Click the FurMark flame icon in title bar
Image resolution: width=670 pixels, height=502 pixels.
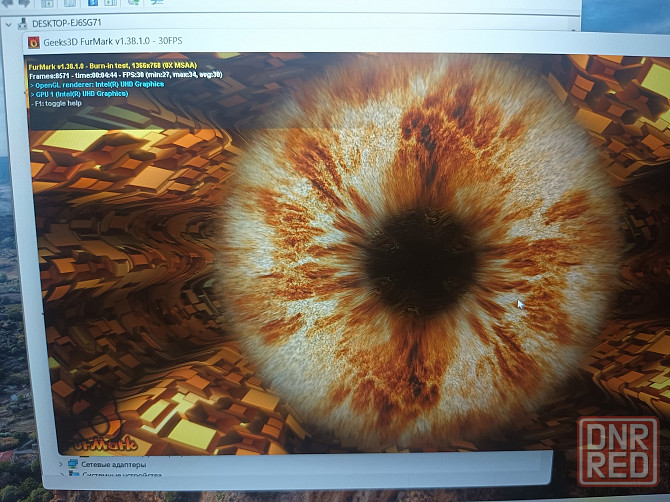pyautogui.click(x=34, y=42)
